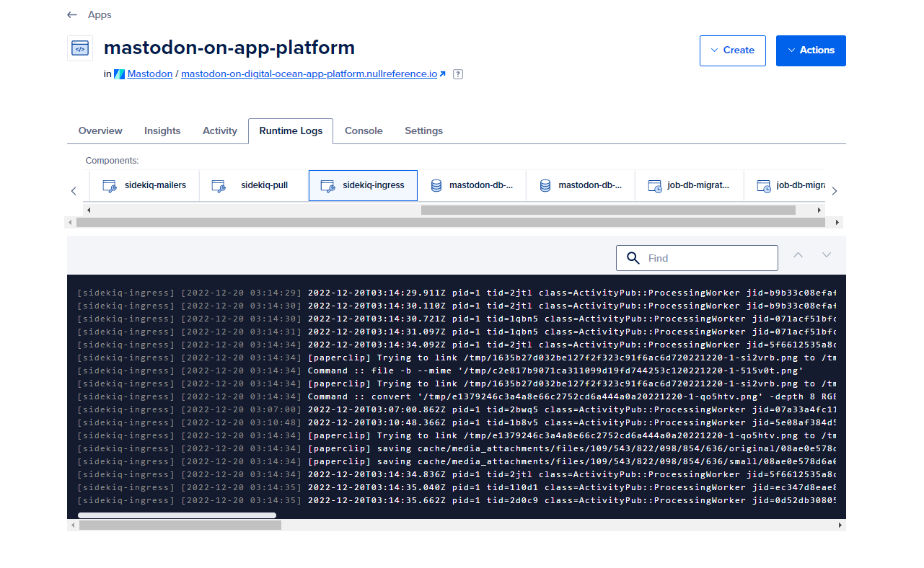Image resolution: width=924 pixels, height=568 pixels.
Task: Jump to previous find match arrow
Action: pos(798,255)
